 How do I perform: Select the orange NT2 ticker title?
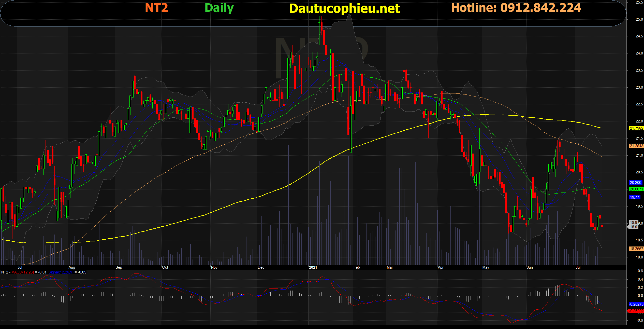point(156,8)
